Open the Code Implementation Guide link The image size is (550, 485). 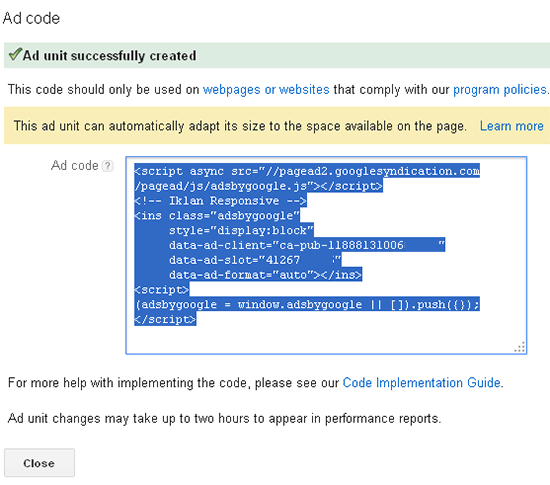(421, 383)
